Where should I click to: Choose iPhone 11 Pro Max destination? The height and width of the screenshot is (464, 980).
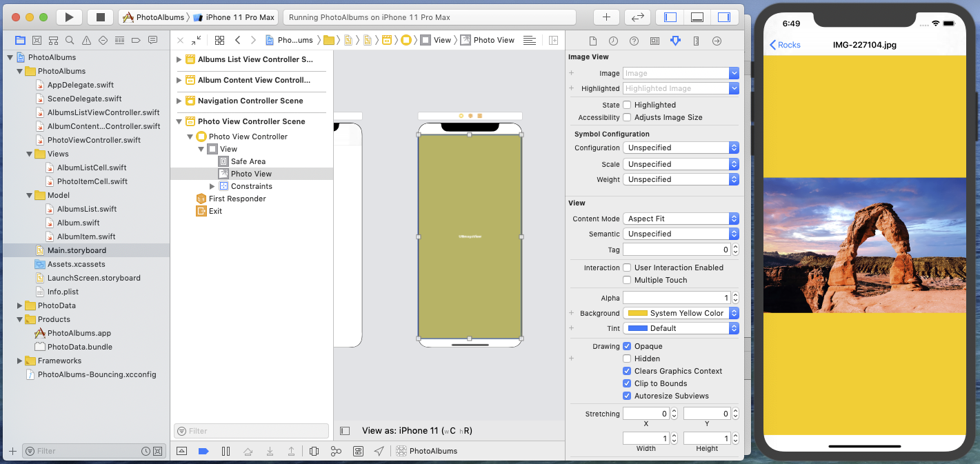[234, 17]
